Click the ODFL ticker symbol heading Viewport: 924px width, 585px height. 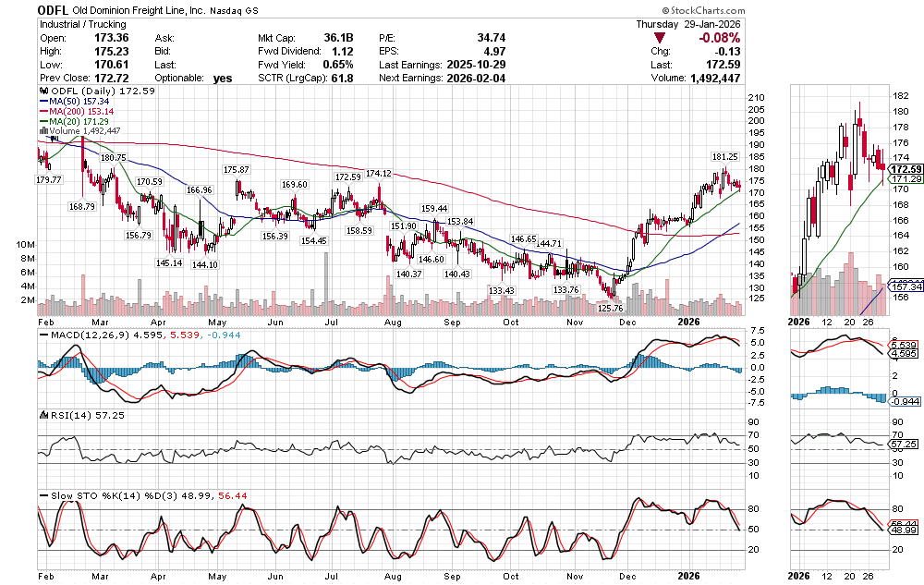click(x=55, y=10)
